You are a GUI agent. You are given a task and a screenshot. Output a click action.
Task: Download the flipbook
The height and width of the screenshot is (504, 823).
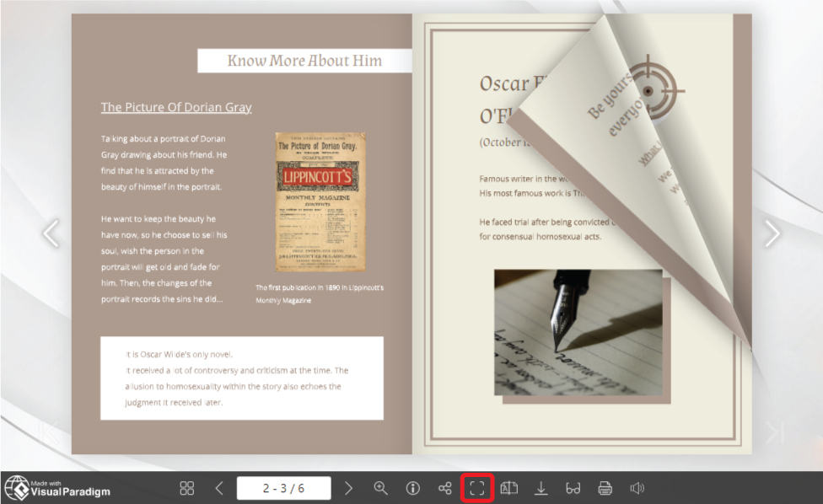[541, 488]
